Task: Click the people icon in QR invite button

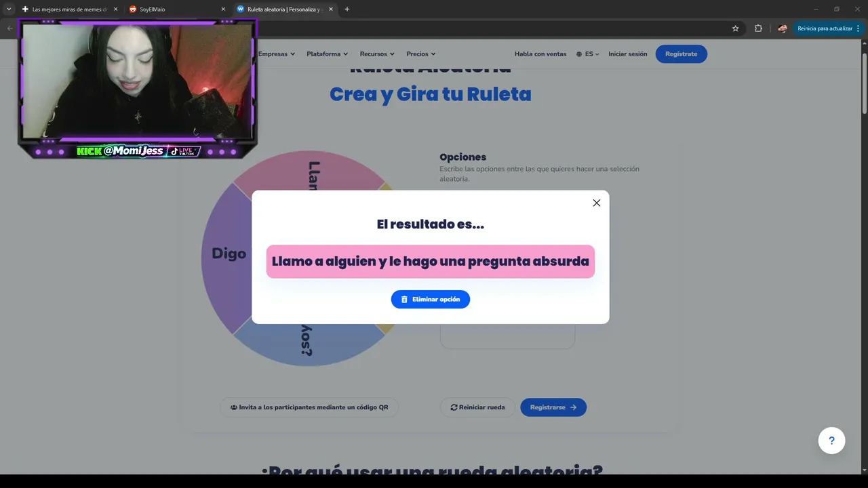Action: pyautogui.click(x=234, y=407)
